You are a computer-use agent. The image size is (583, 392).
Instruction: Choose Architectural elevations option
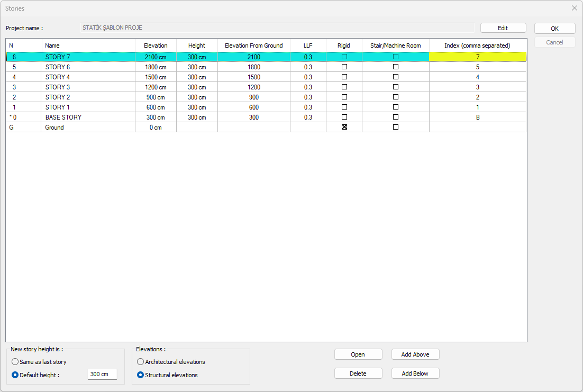[x=141, y=362]
